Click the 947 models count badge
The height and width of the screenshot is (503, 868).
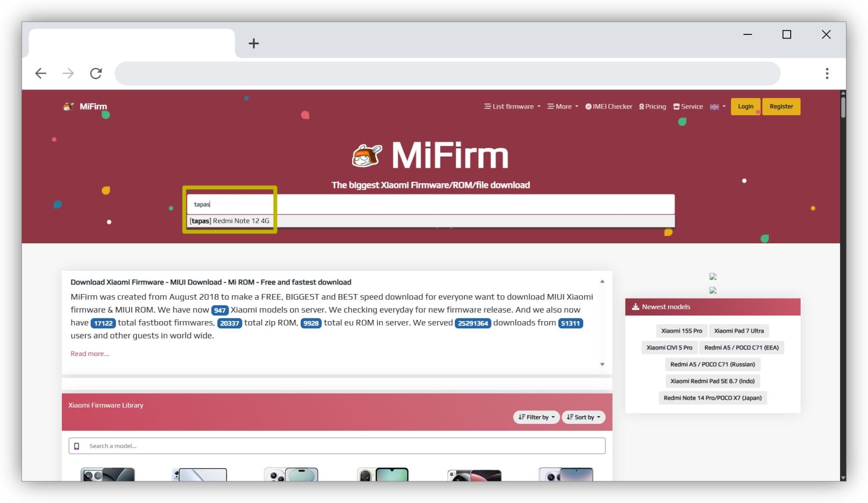click(x=220, y=310)
